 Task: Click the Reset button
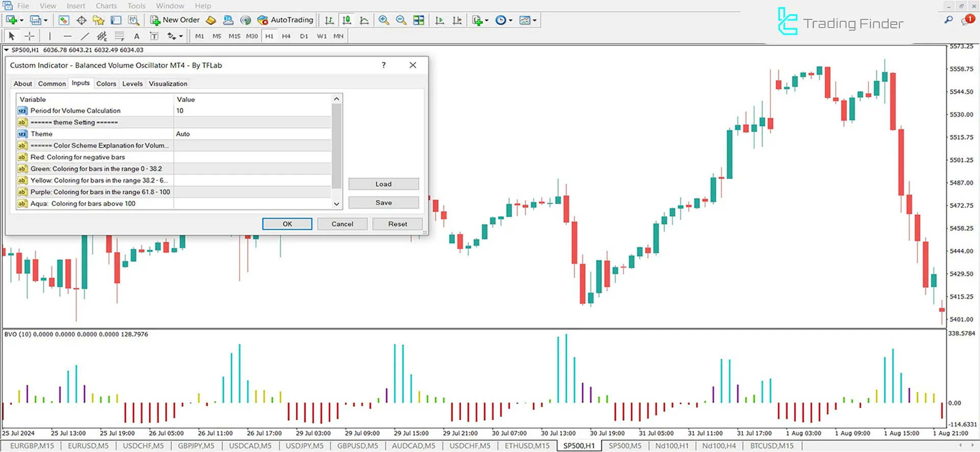pyautogui.click(x=397, y=224)
